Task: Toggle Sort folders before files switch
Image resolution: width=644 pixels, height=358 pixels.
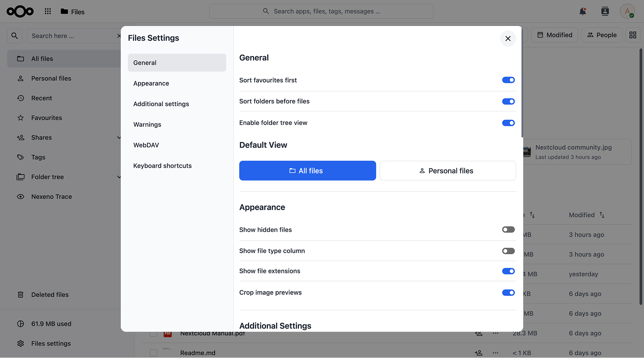Action: tap(509, 102)
